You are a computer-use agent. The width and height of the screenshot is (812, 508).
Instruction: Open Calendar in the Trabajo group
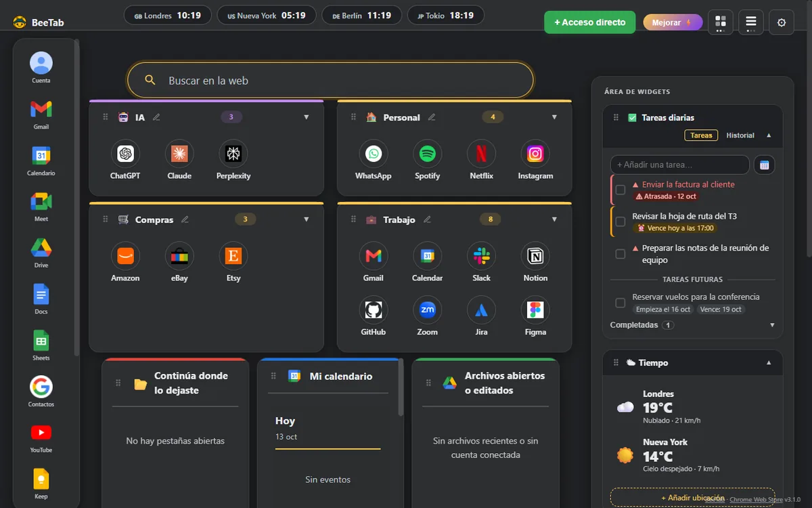(x=427, y=256)
